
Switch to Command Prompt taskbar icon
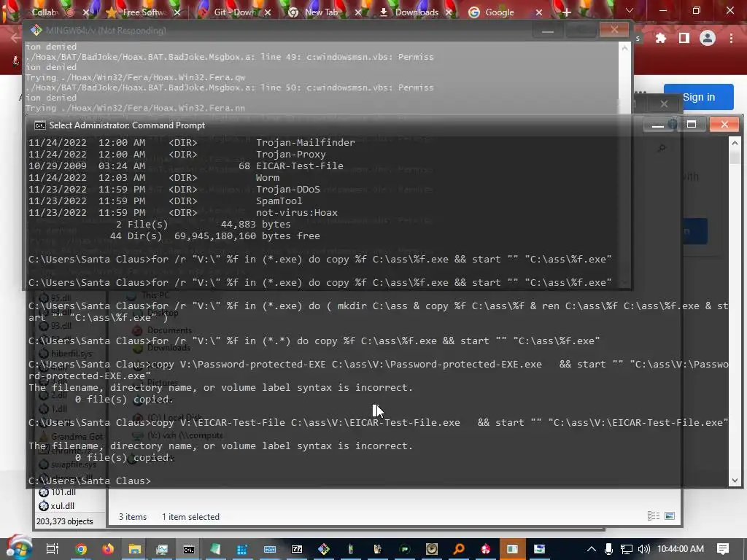(x=189, y=549)
